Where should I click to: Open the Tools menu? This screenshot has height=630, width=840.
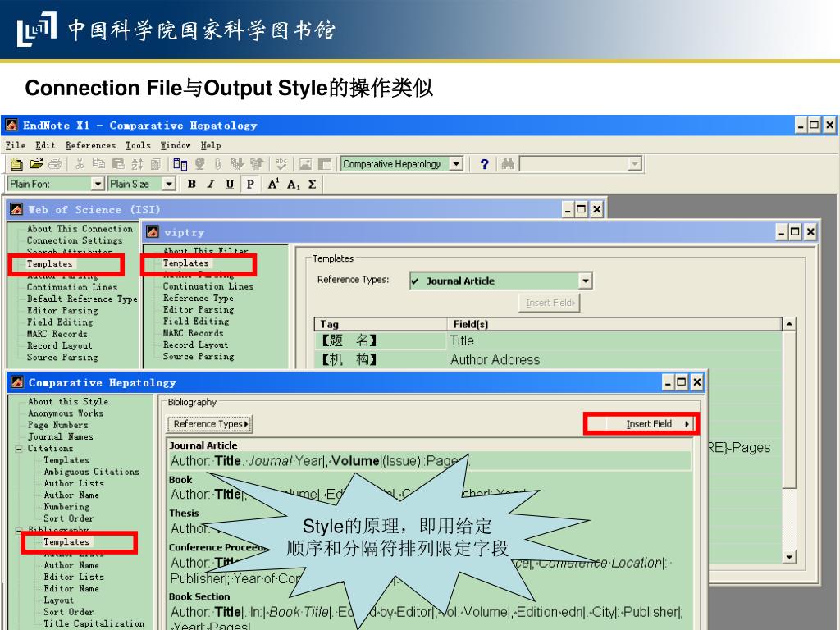138,145
